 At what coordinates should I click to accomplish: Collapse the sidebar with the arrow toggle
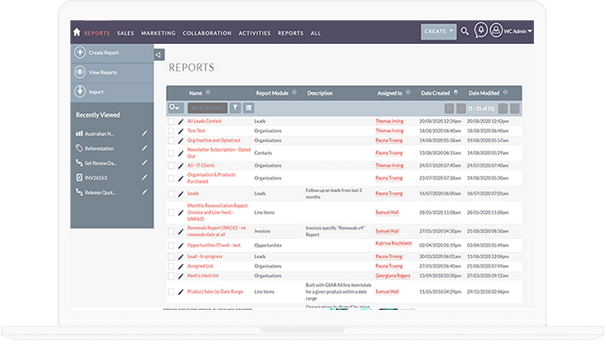click(158, 54)
